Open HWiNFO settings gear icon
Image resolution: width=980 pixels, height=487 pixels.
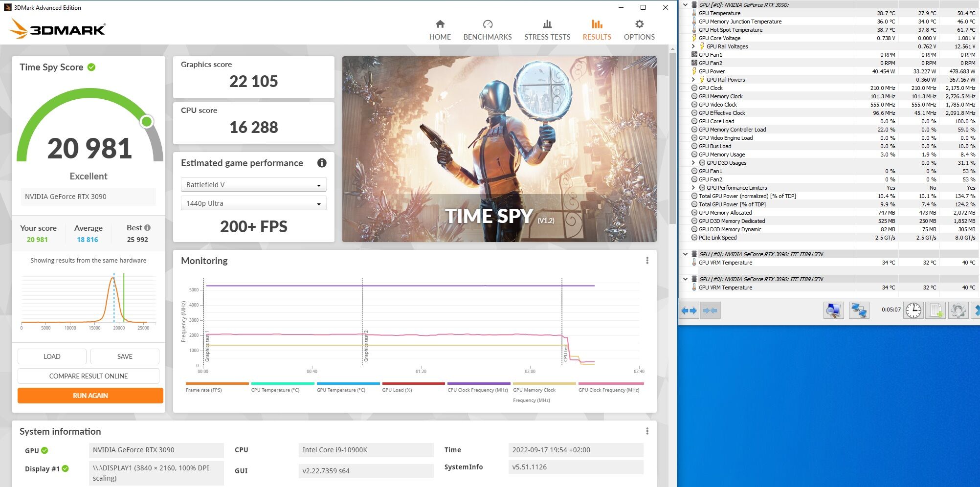coord(958,310)
